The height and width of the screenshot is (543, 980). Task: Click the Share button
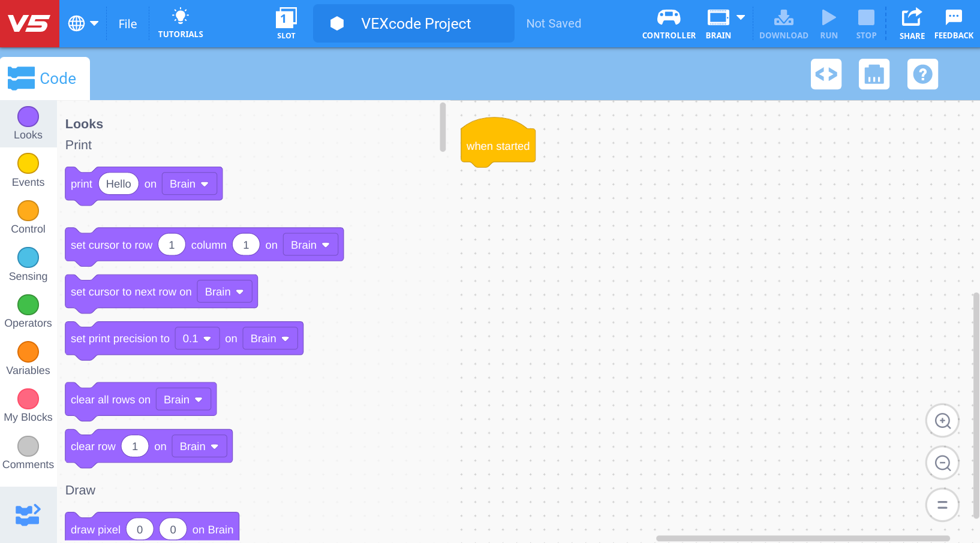pyautogui.click(x=912, y=23)
